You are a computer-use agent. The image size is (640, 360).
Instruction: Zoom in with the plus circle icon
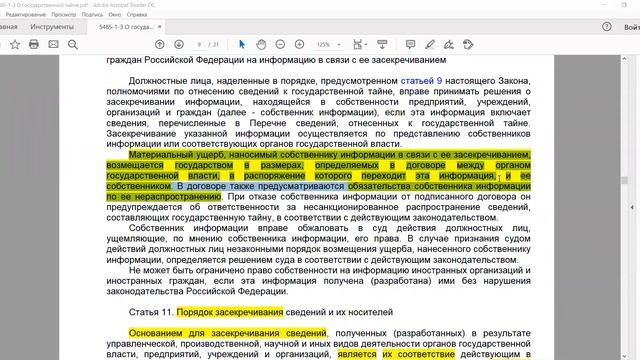coord(299,44)
